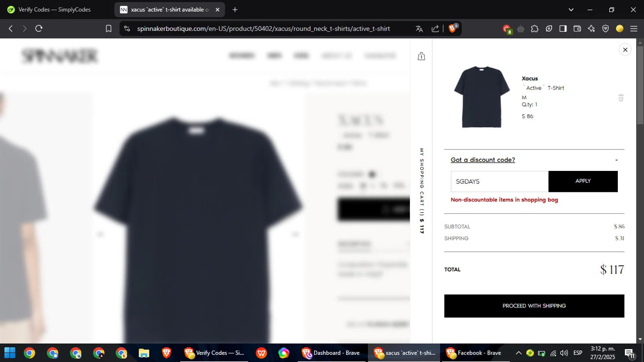The image size is (644, 362).
Task: Open File Explorer from the taskbar
Action: pos(144,353)
